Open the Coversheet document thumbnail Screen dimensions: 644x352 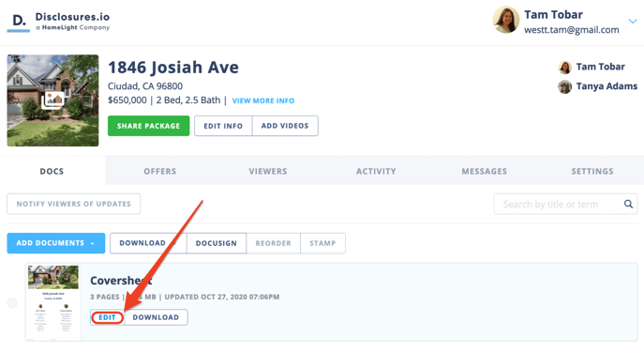[53, 302]
